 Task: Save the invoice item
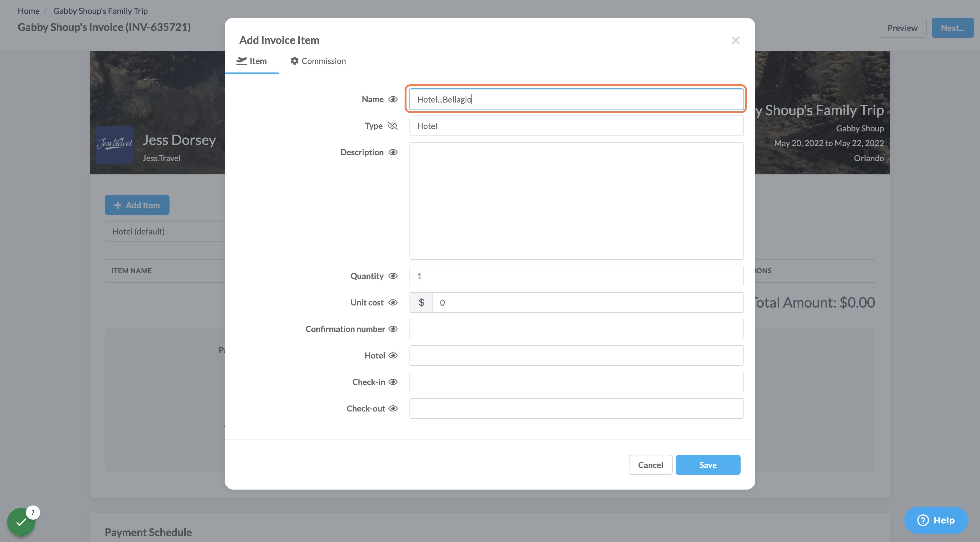(708, 465)
